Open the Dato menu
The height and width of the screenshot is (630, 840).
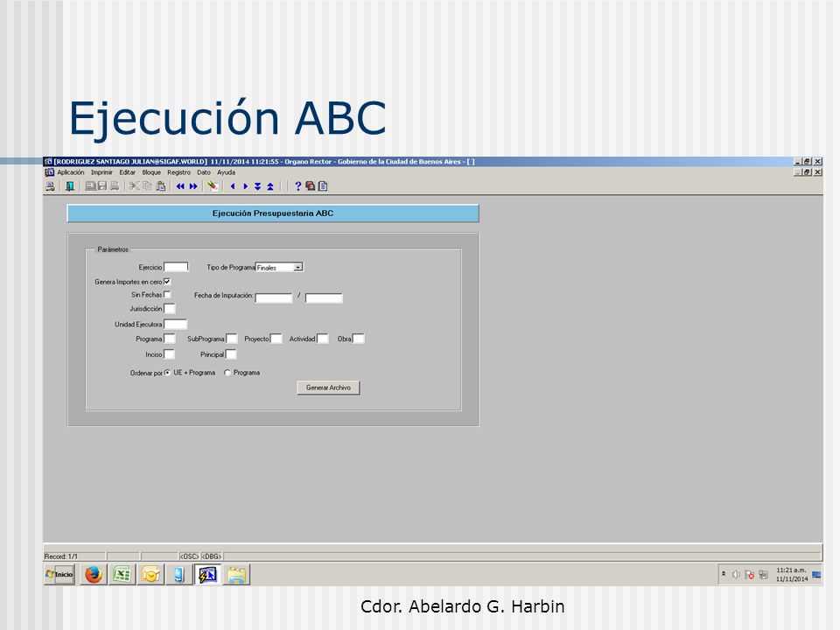click(x=204, y=172)
